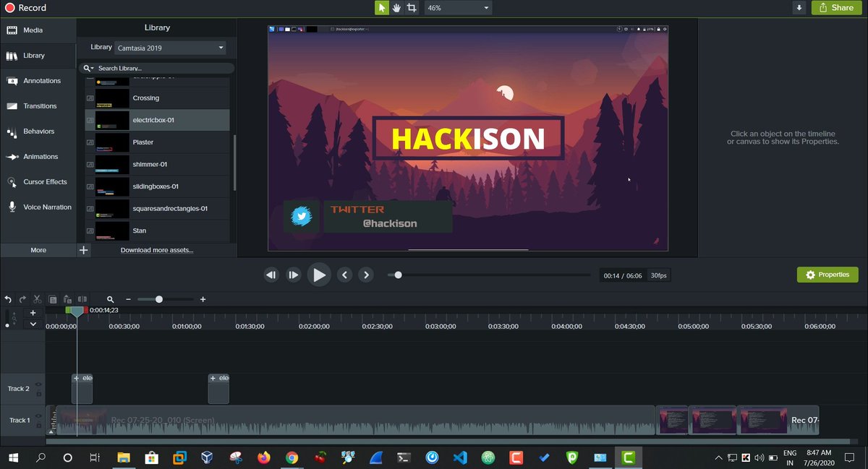Click the next frame playback button
The image size is (868, 469).
pos(293,275)
